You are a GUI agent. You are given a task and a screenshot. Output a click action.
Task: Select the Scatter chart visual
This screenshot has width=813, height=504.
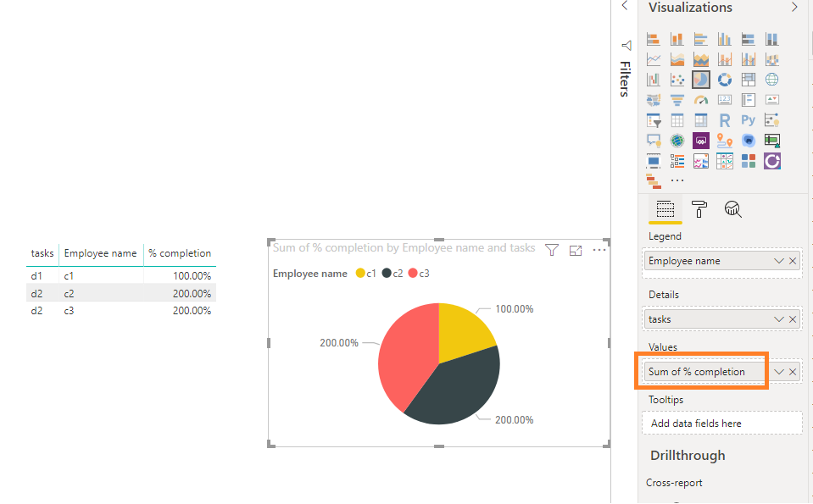click(x=677, y=80)
